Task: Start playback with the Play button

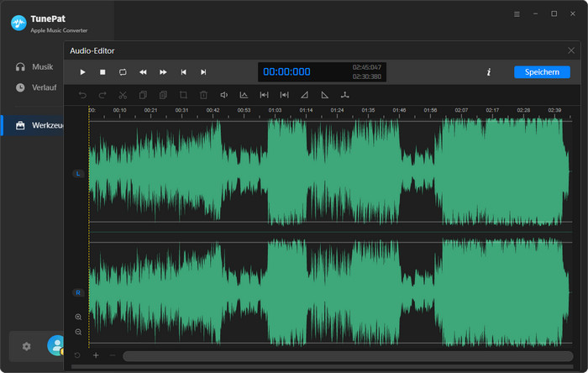Action: point(82,72)
